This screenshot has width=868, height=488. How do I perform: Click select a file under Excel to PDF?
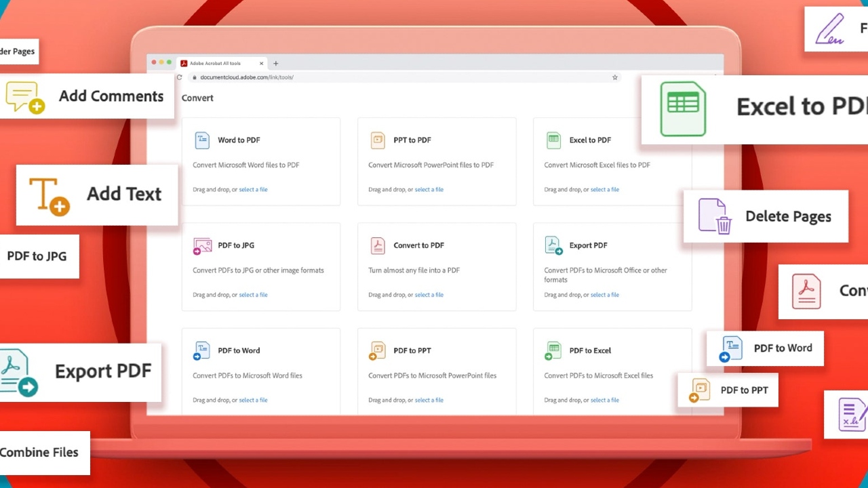coord(604,190)
